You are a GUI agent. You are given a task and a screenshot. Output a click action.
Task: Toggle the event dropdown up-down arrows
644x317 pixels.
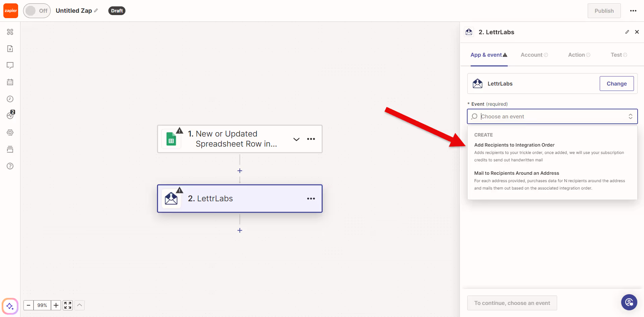tap(631, 116)
